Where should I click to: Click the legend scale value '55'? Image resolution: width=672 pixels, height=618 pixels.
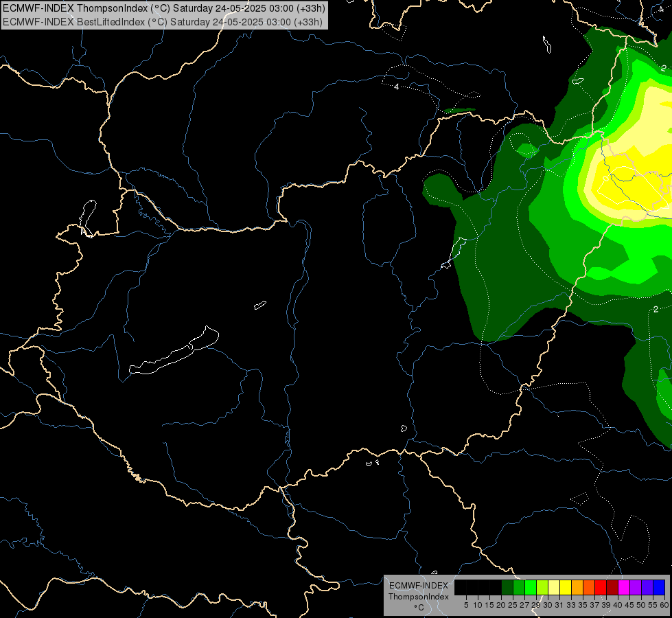coord(653,605)
